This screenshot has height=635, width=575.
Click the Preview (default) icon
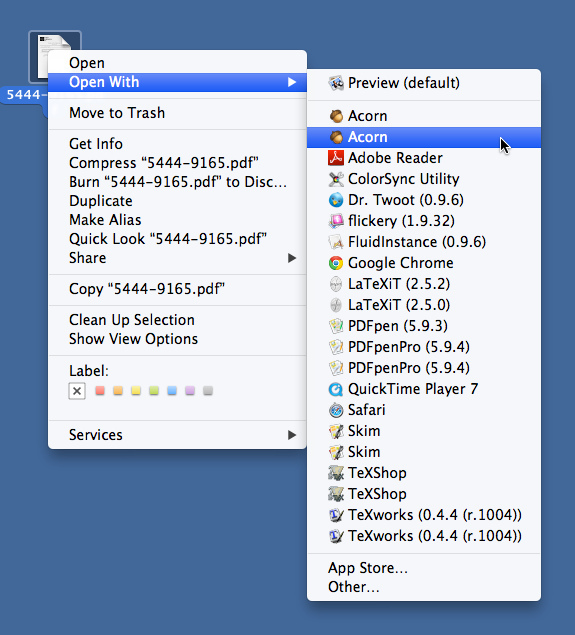pyautogui.click(x=336, y=83)
